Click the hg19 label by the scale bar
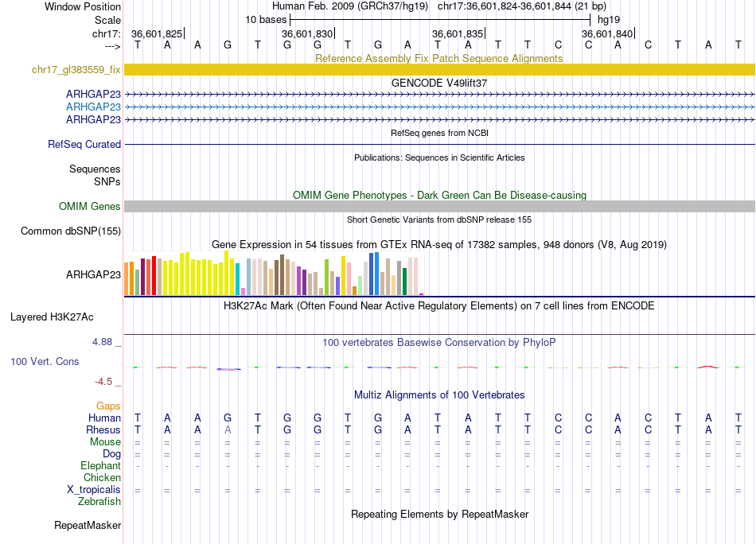Image resolution: width=756 pixels, height=544 pixels. [x=609, y=20]
